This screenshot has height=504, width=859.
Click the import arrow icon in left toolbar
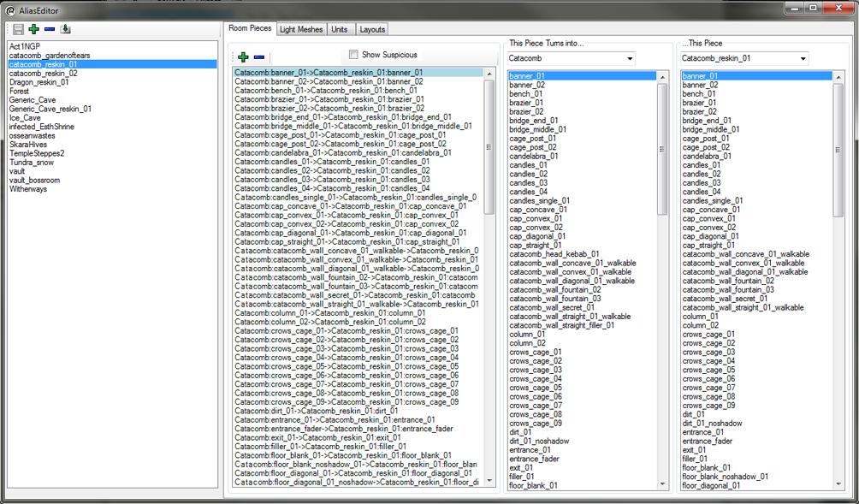[x=66, y=29]
